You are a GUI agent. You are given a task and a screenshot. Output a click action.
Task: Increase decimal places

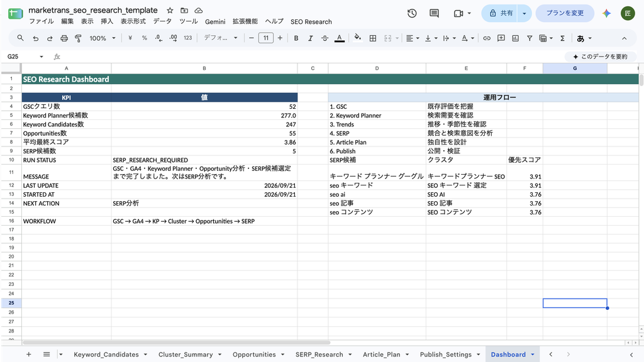174,38
